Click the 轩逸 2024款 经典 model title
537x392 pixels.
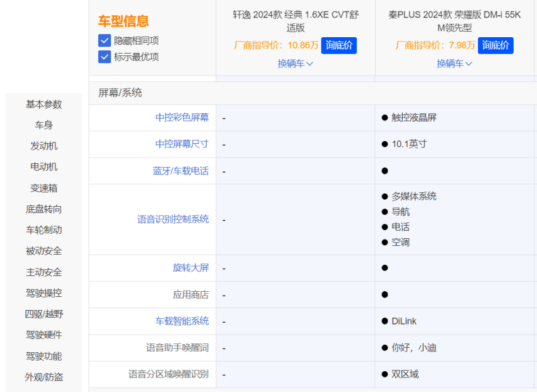click(296, 21)
